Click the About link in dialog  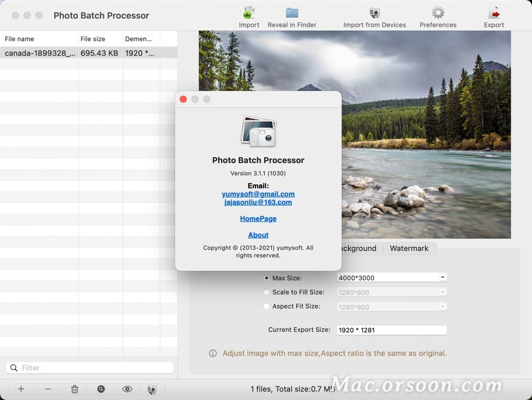(x=258, y=235)
